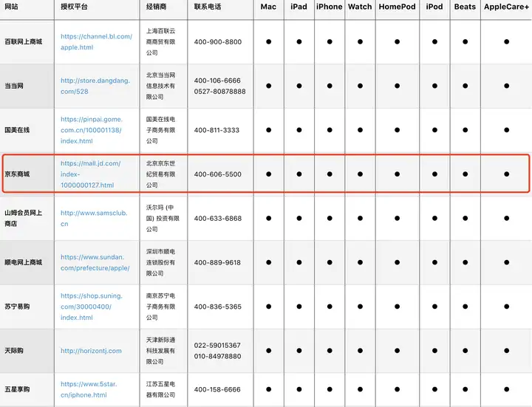
Task: Click the 联系电话 column header
Action: click(208, 7)
